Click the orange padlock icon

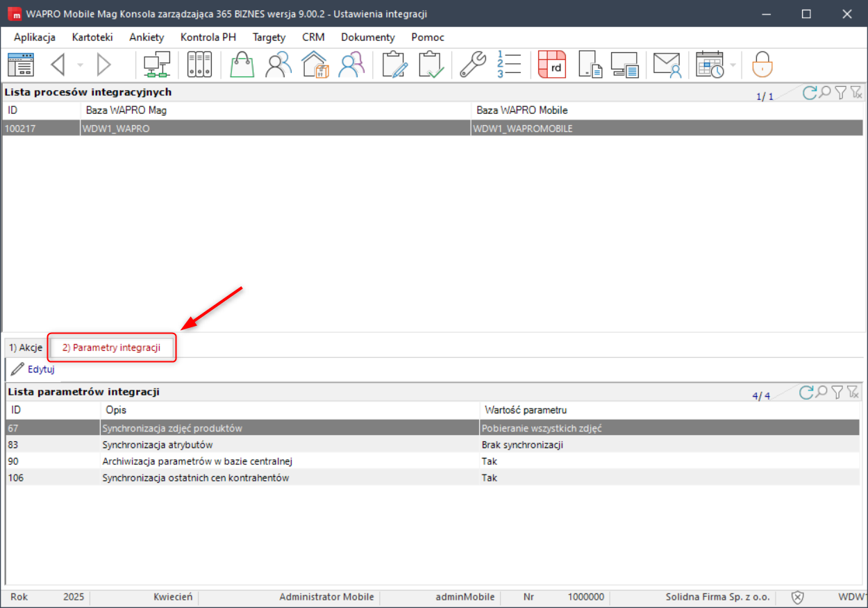tap(762, 65)
